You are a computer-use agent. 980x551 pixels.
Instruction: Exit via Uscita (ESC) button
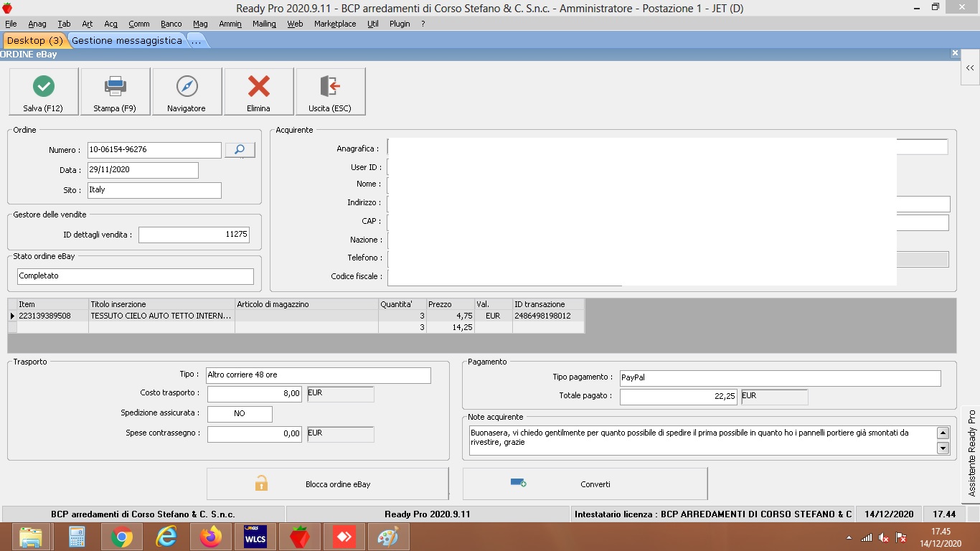tap(330, 91)
